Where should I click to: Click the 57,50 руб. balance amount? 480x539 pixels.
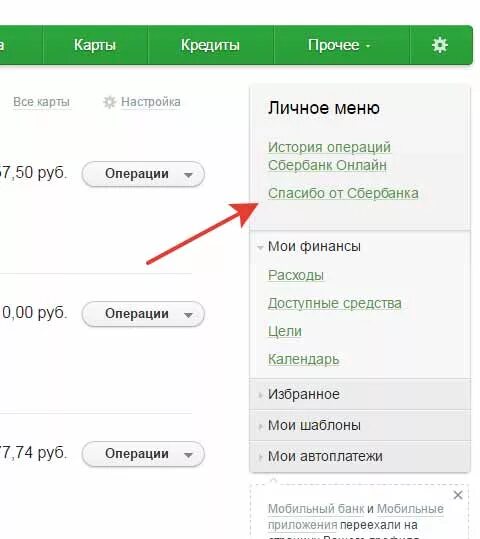[x=33, y=173]
